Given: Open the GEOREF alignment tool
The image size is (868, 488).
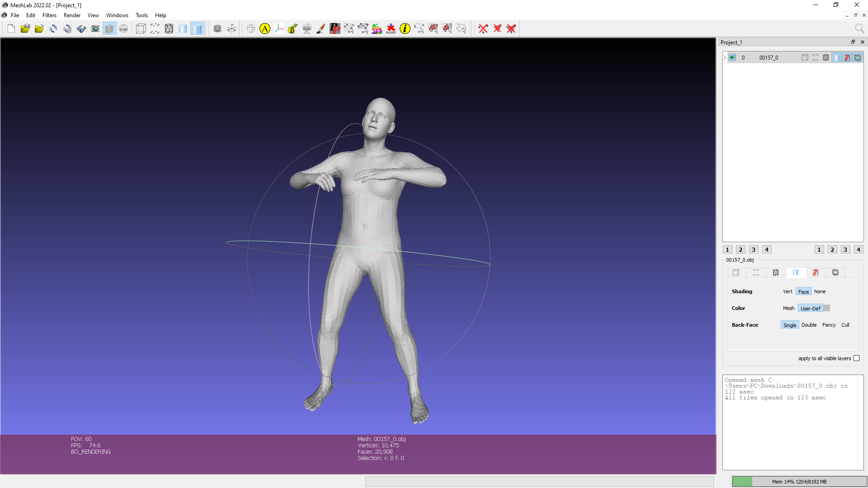Looking at the screenshot, I should (391, 28).
